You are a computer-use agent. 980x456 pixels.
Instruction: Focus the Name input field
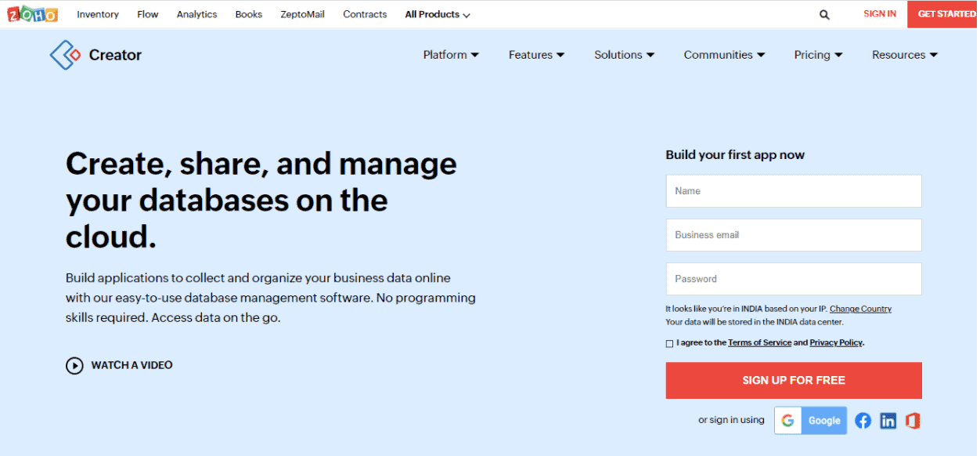click(x=794, y=191)
